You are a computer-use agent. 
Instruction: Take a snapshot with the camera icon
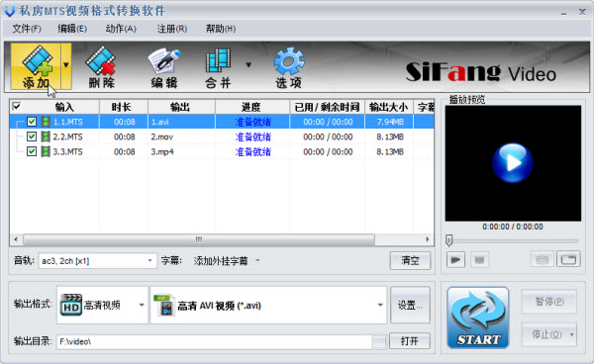542,259
